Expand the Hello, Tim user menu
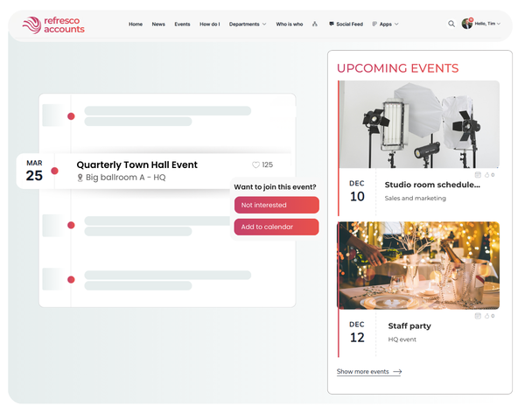Screen dimensions: 525x420 487,24
